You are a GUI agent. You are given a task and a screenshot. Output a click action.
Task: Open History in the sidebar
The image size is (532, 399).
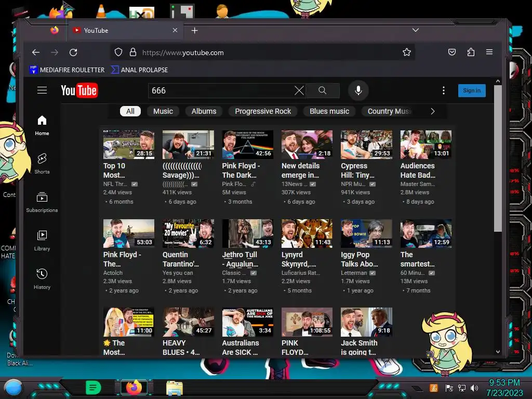click(42, 279)
